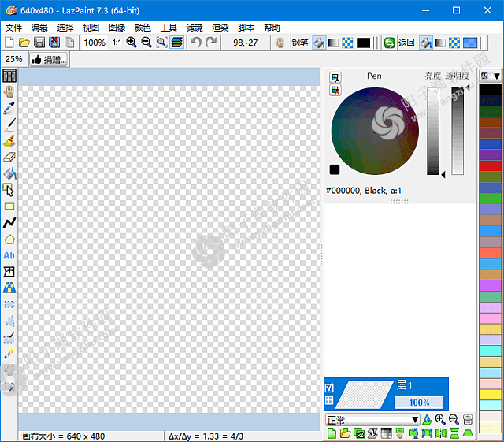Screen dimensions: 504x442
Task: Swap colors using the green arrows icon
Action: 390,43
